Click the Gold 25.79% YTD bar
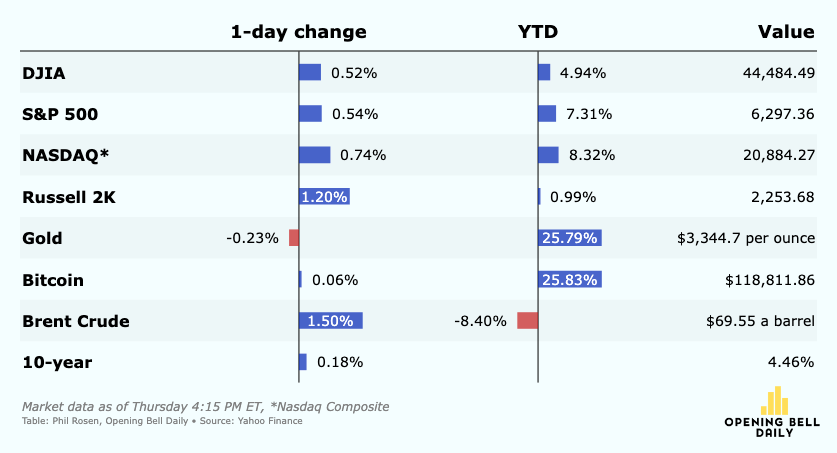This screenshot has height=453, width=837. pyautogui.click(x=570, y=238)
